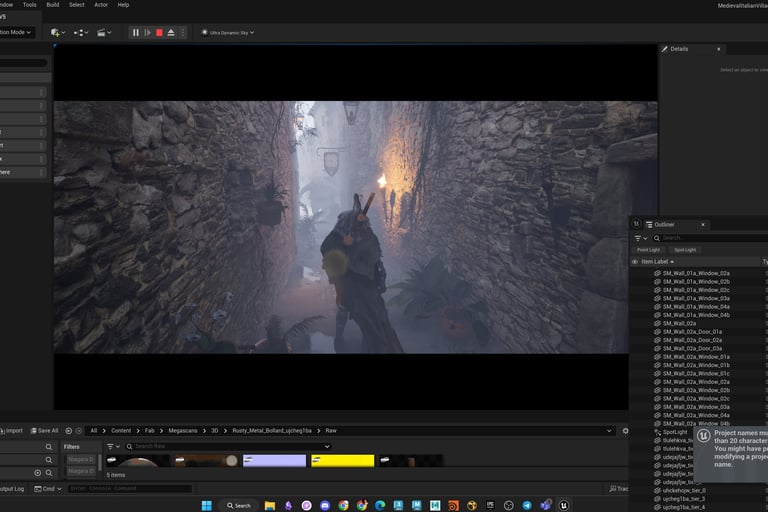Open the Cmd console type dropdown
Image resolution: width=768 pixels, height=512 pixels.
click(x=50, y=489)
